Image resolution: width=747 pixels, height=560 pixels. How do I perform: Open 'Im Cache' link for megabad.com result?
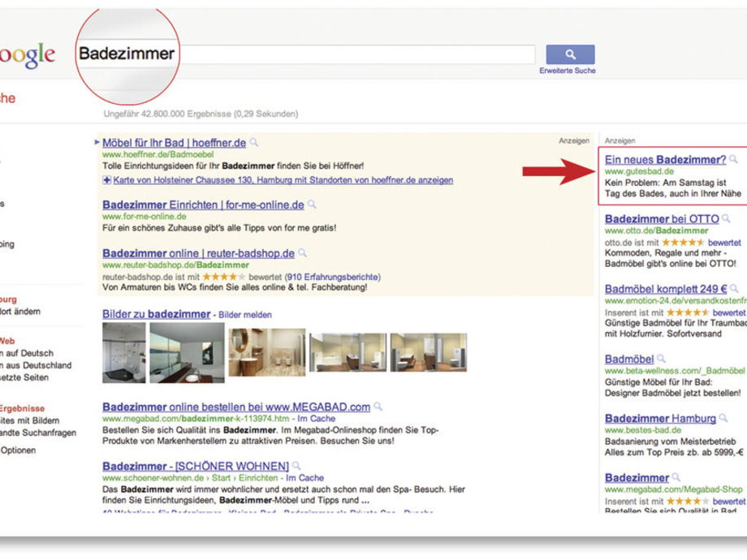point(317,419)
